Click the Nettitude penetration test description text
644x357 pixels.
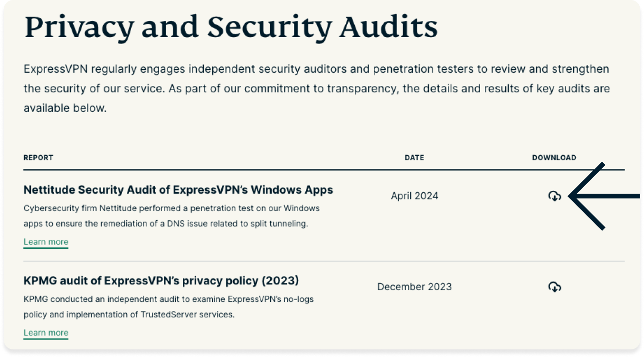pos(172,216)
